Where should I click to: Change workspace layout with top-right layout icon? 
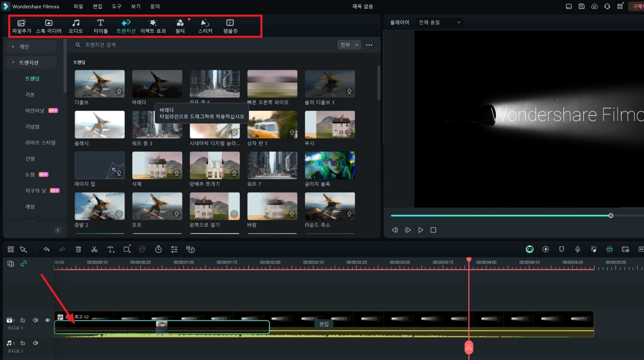pyautogui.click(x=569, y=6)
